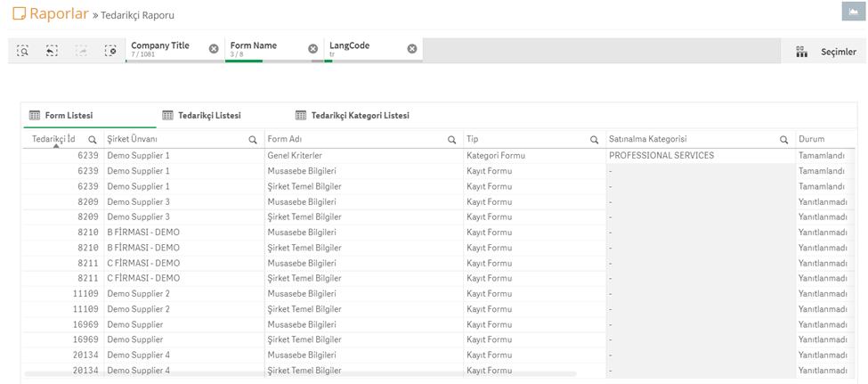Search in the Form Adı column
868x384 pixels.
pyautogui.click(x=452, y=140)
